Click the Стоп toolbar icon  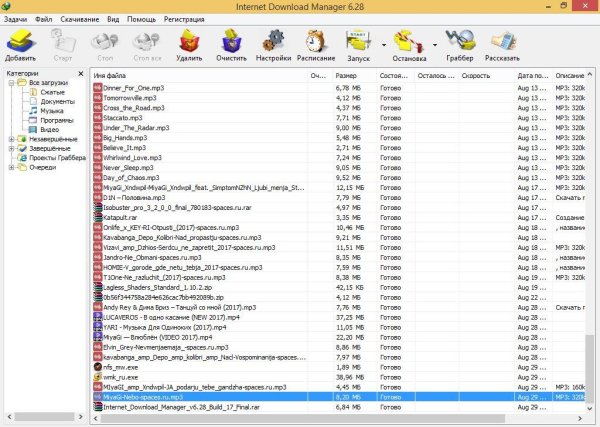pos(105,41)
